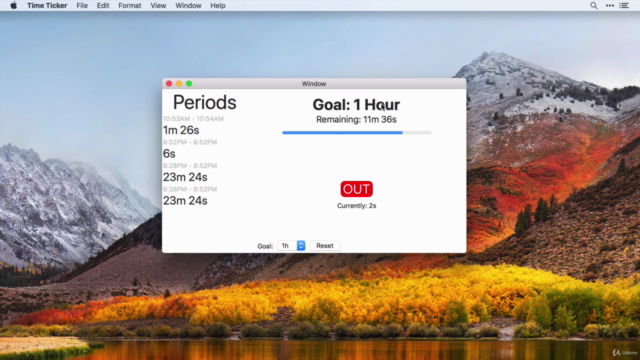The image size is (640, 360).
Task: Click the goal progress bar
Action: tap(356, 133)
